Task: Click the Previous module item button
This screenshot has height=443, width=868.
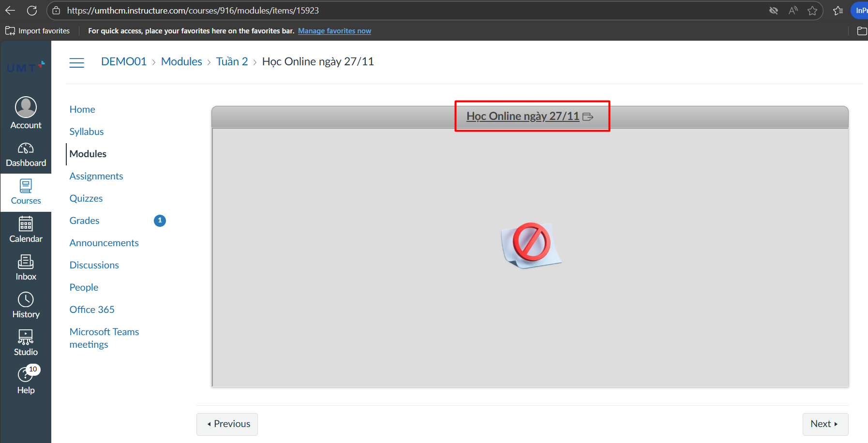Action: tap(227, 424)
